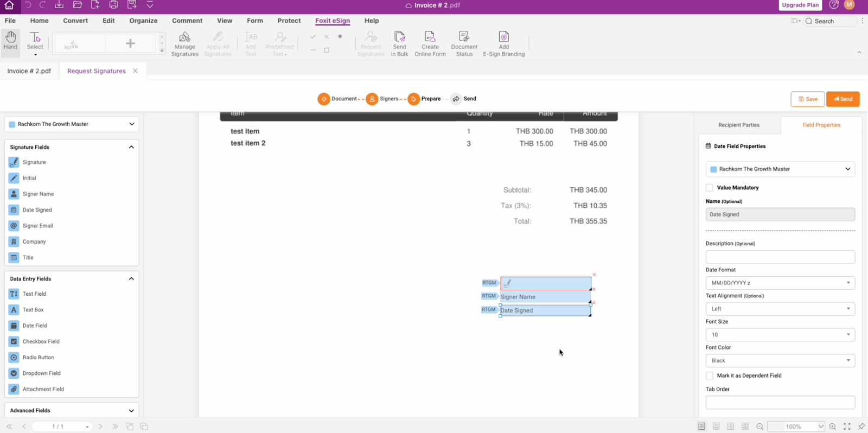Go to Signers step

tap(383, 99)
